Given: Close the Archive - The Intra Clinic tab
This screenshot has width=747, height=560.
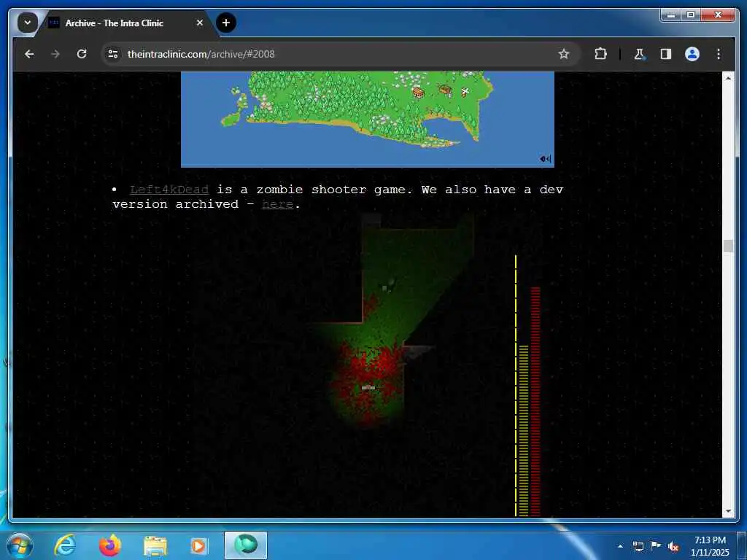Looking at the screenshot, I should (200, 23).
